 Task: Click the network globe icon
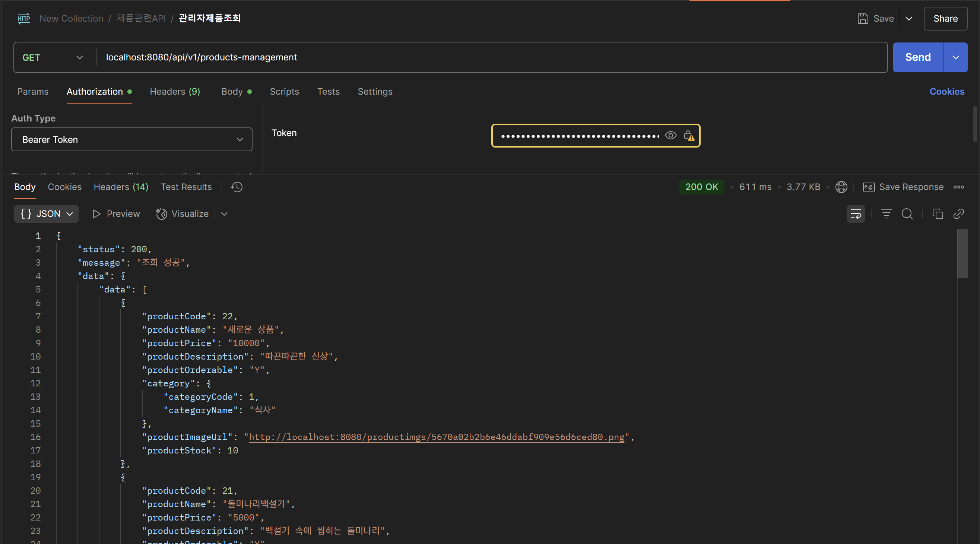coord(841,187)
